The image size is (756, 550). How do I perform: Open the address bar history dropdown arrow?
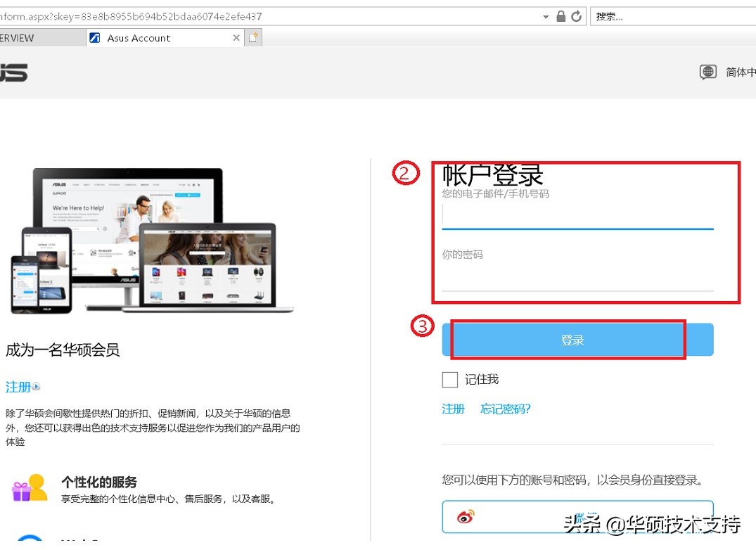point(546,15)
